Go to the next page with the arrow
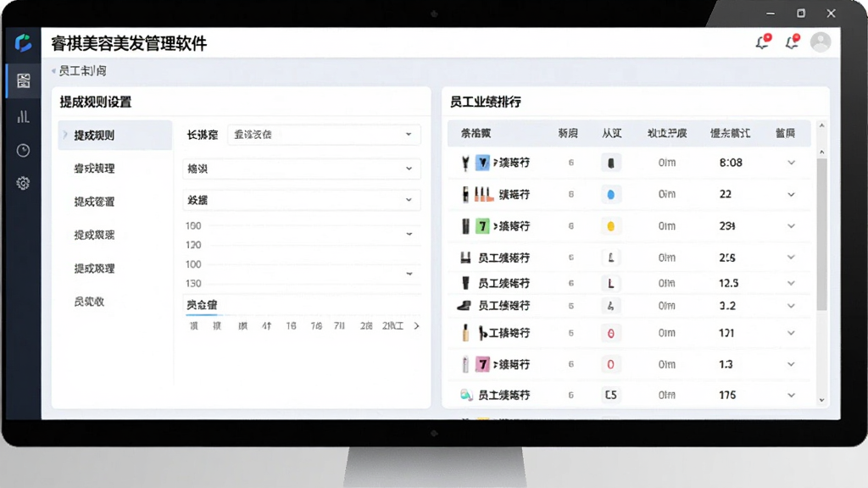 (417, 326)
